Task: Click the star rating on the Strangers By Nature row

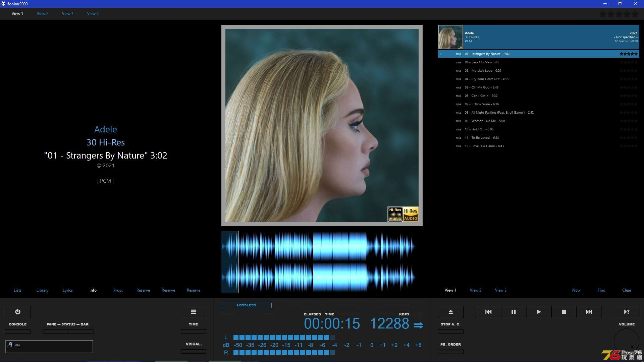Action: (x=629, y=54)
